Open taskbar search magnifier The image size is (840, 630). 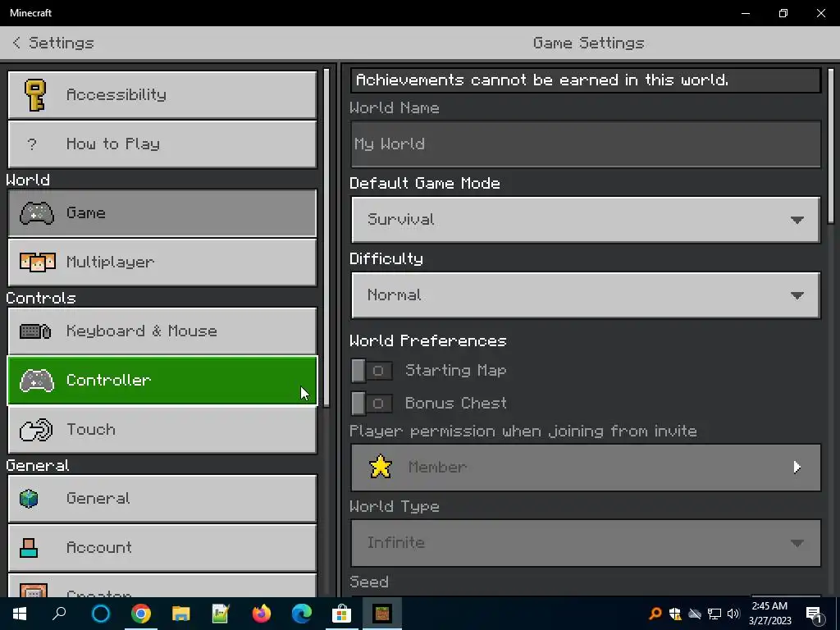coord(59,614)
